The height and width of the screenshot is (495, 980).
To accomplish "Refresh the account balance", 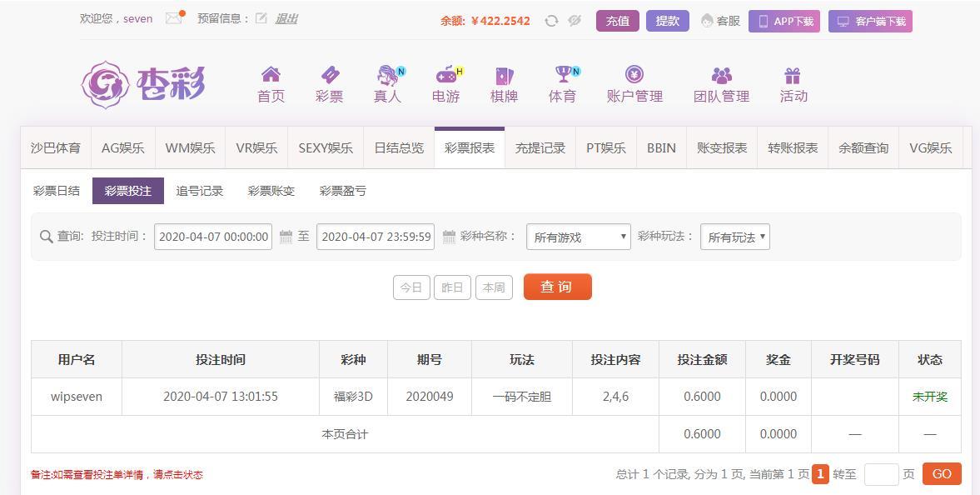I will click(551, 21).
